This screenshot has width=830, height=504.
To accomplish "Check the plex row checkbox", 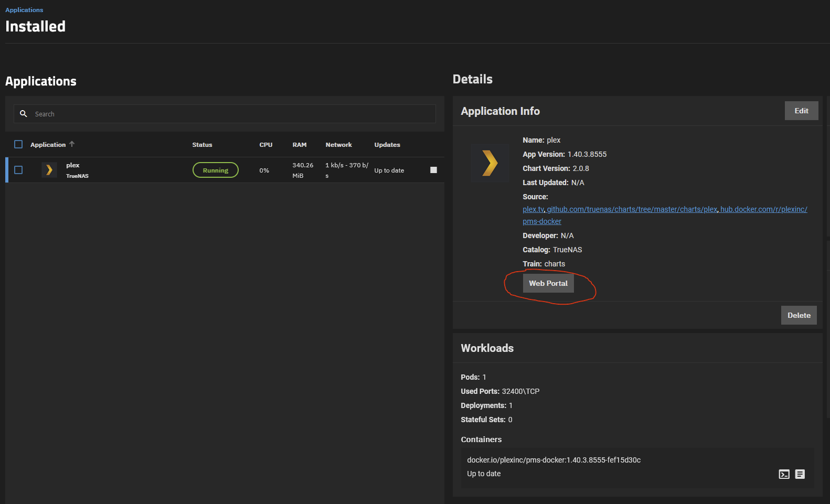I will pos(18,170).
